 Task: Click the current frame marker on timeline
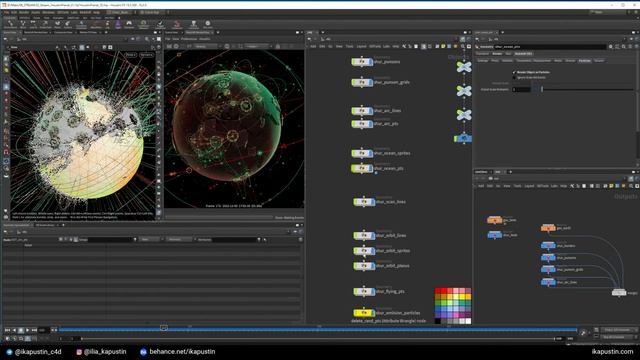[164, 328]
